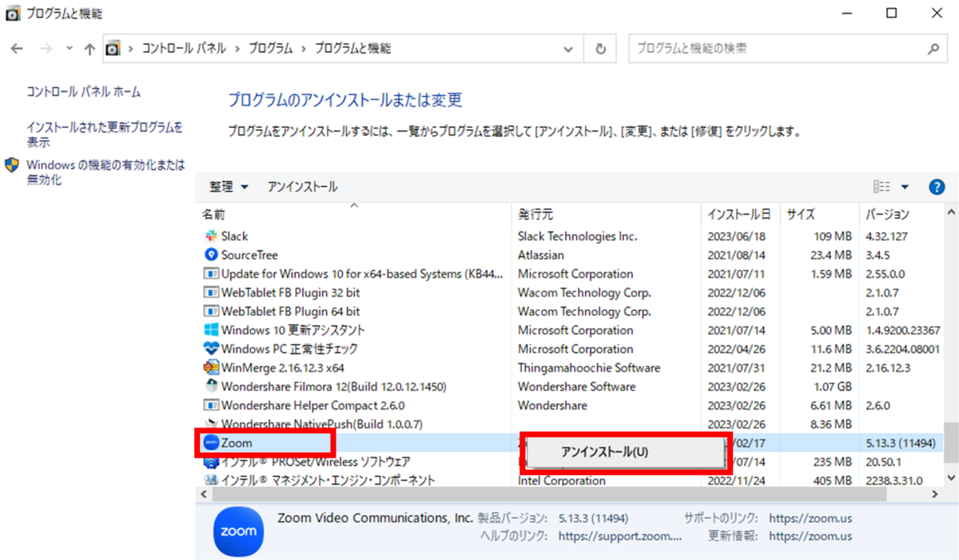Click the search magnifier icon

tap(933, 49)
